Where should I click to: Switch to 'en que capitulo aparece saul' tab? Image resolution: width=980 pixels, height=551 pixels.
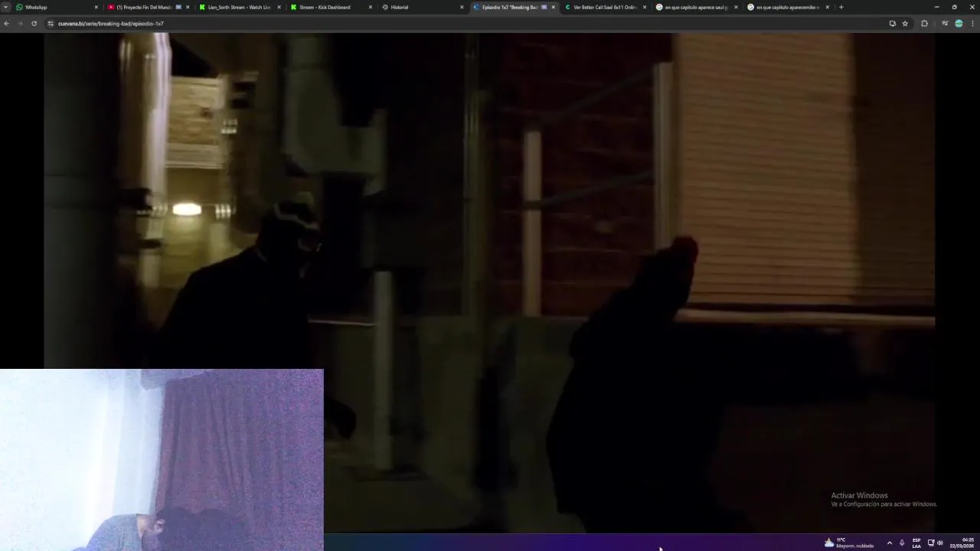click(696, 7)
